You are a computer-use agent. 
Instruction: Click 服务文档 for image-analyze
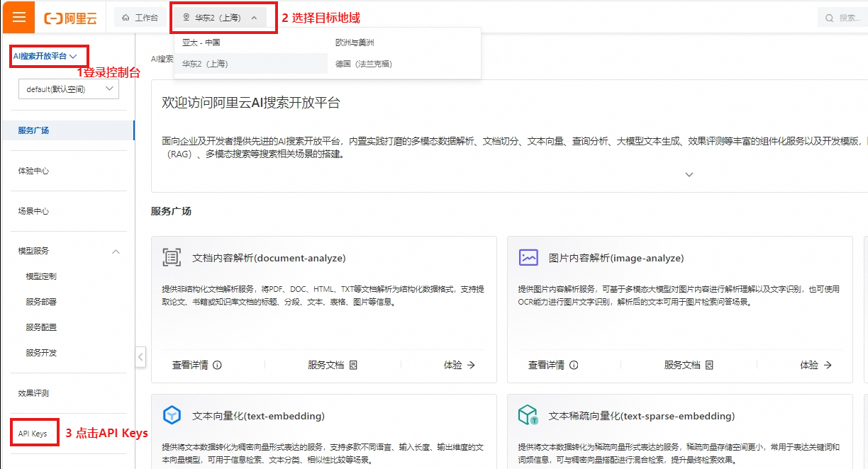click(x=682, y=365)
